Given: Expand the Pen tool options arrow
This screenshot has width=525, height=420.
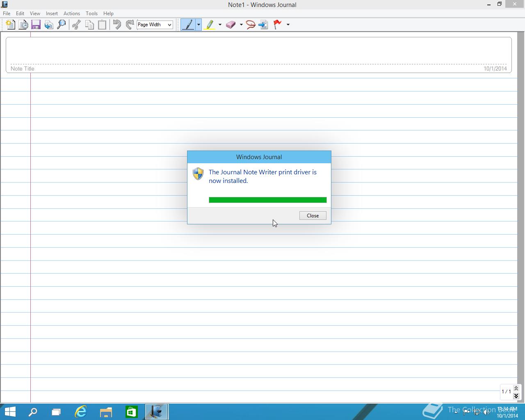Looking at the screenshot, I should [x=199, y=25].
